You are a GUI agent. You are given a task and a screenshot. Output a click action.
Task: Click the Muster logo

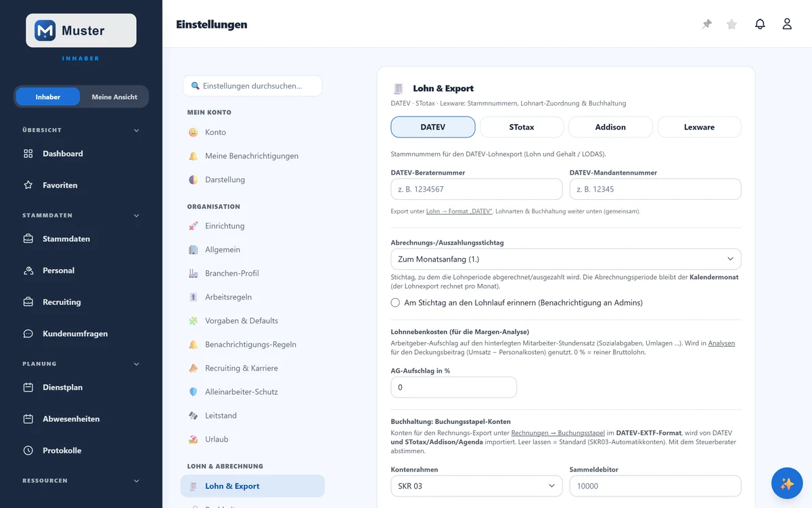(81, 30)
